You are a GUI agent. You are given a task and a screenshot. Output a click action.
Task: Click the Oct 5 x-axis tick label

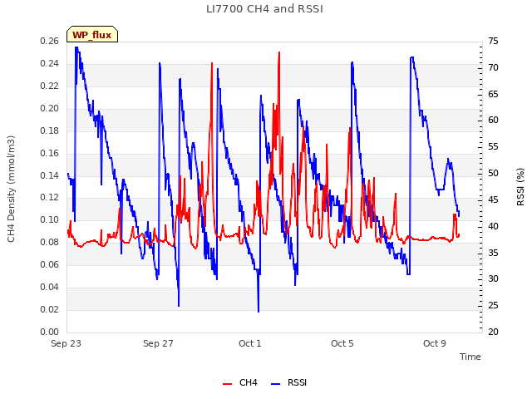342,343
